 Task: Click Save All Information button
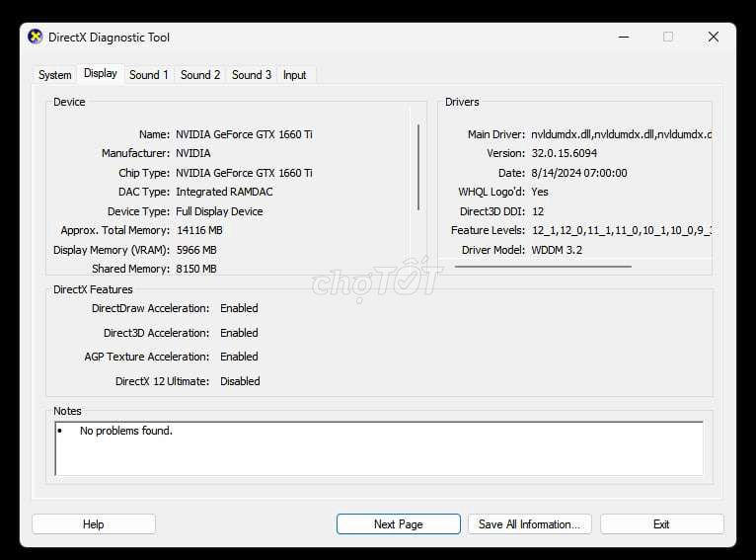529,524
